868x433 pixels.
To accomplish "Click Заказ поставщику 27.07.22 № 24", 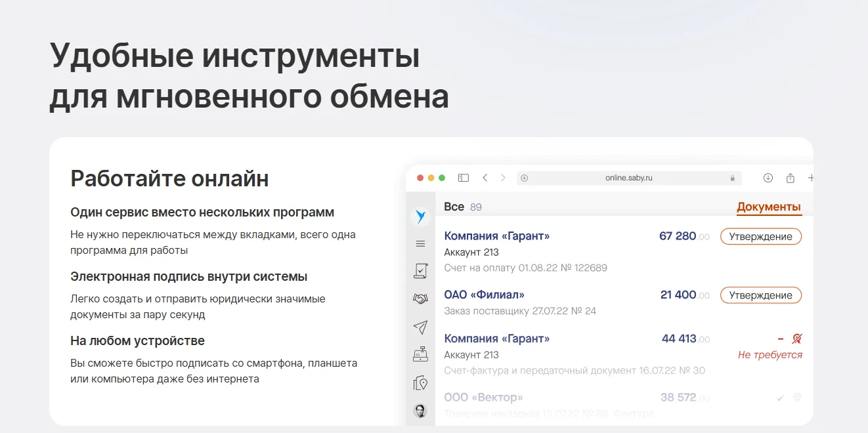I will point(520,311).
